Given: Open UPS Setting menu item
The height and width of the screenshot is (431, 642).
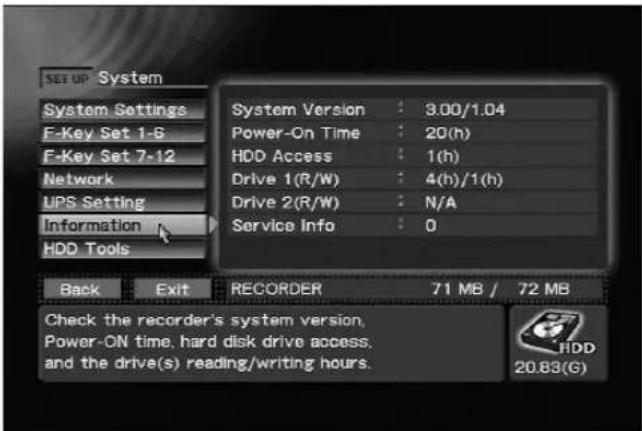Looking at the screenshot, I should coord(122,202).
